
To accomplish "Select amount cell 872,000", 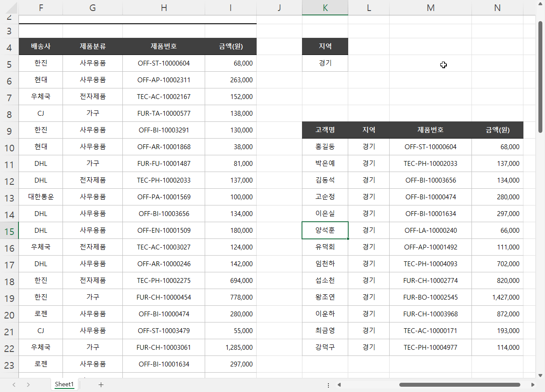I will coord(497,314).
